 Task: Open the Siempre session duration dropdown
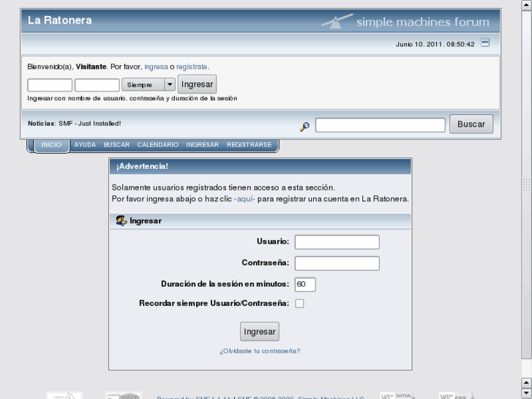149,84
